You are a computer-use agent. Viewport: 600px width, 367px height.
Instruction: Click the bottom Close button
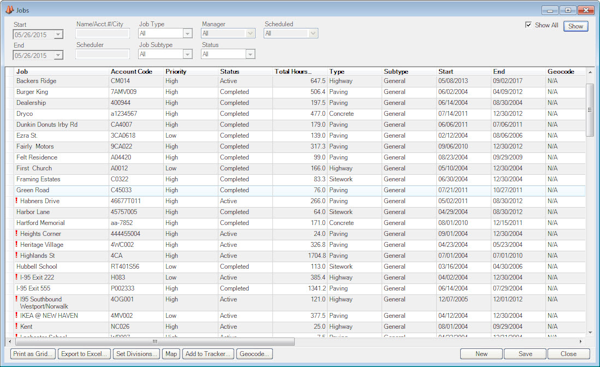point(569,354)
